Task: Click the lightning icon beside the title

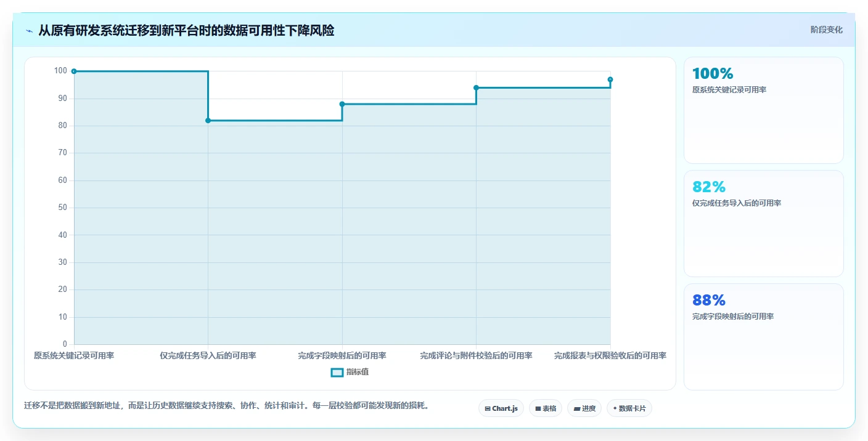Action: tap(30, 31)
